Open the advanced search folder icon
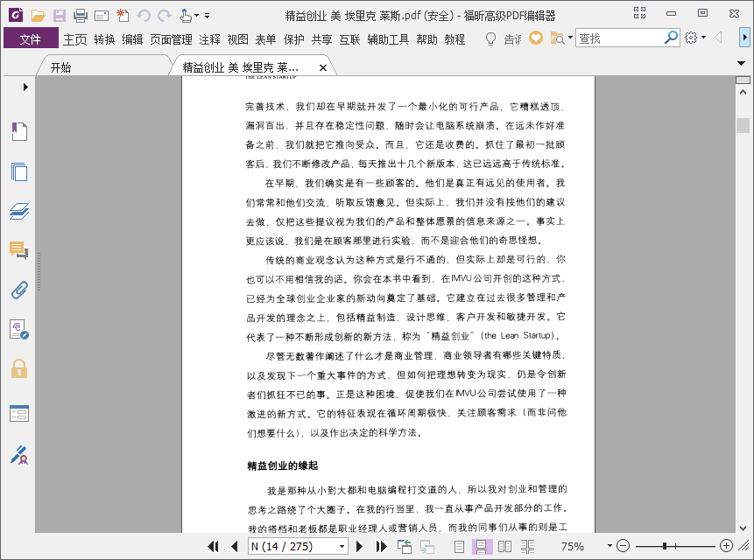 click(558, 38)
